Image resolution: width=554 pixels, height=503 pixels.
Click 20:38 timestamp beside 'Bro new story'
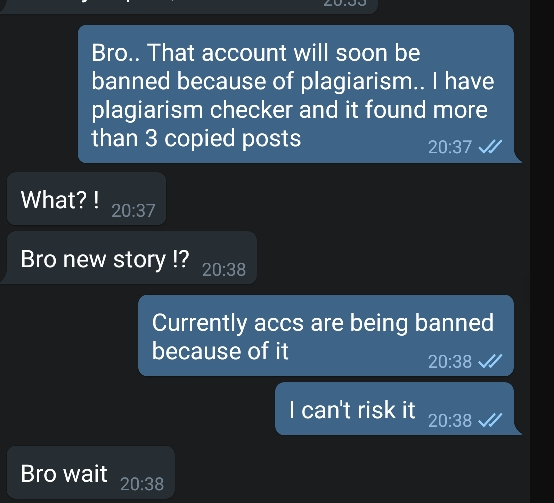click(224, 270)
